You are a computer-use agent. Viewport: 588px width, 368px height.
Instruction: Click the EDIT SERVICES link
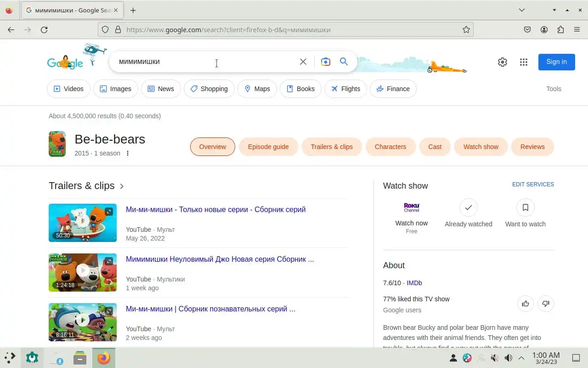point(533,184)
